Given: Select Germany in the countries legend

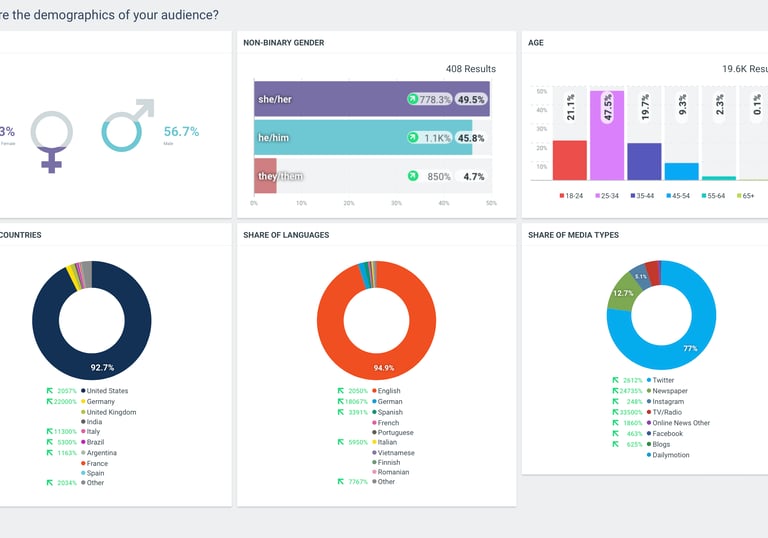Looking at the screenshot, I should pos(98,402).
